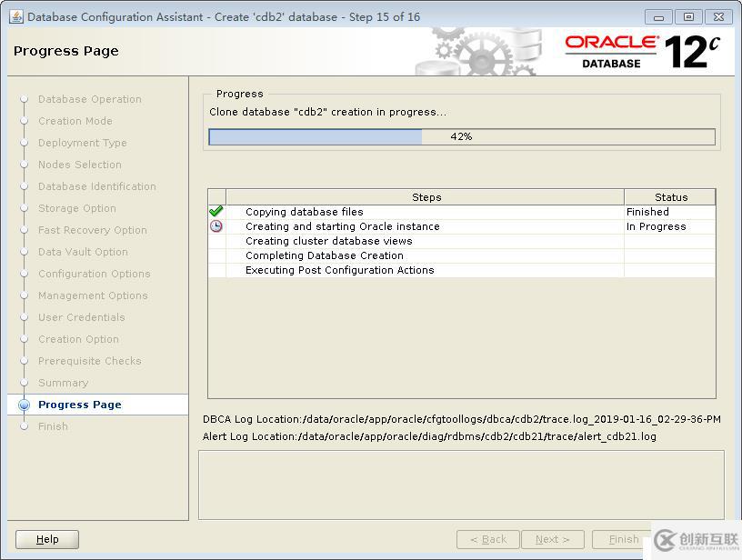Click the DBCA Log Location path text
Screen dimensions: 742x560
tap(462, 419)
